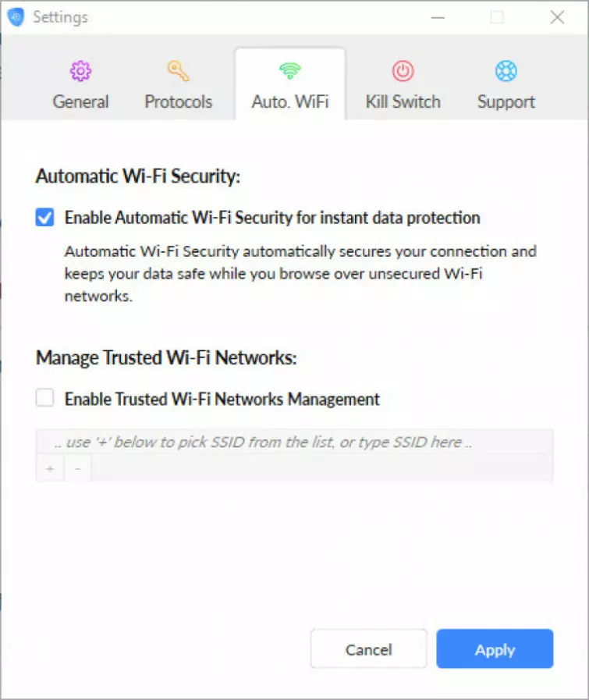The image size is (589, 700).
Task: Click the blue shield app icon in title bar
Action: tap(16, 17)
